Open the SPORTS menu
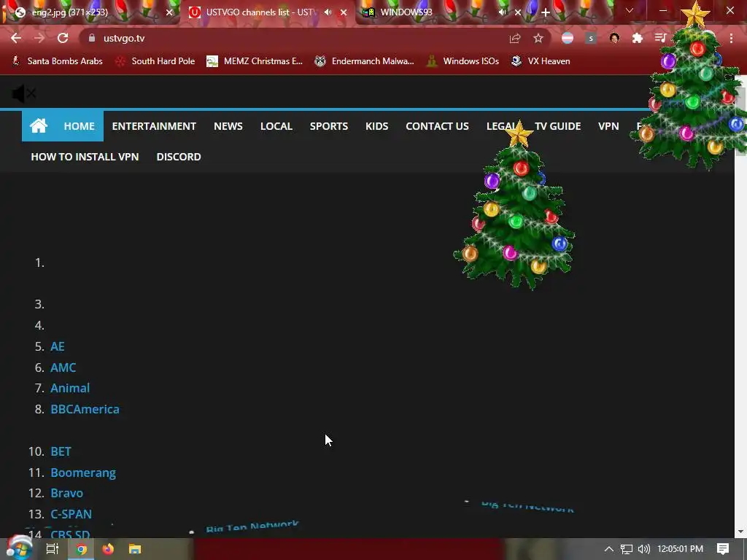 click(x=329, y=126)
